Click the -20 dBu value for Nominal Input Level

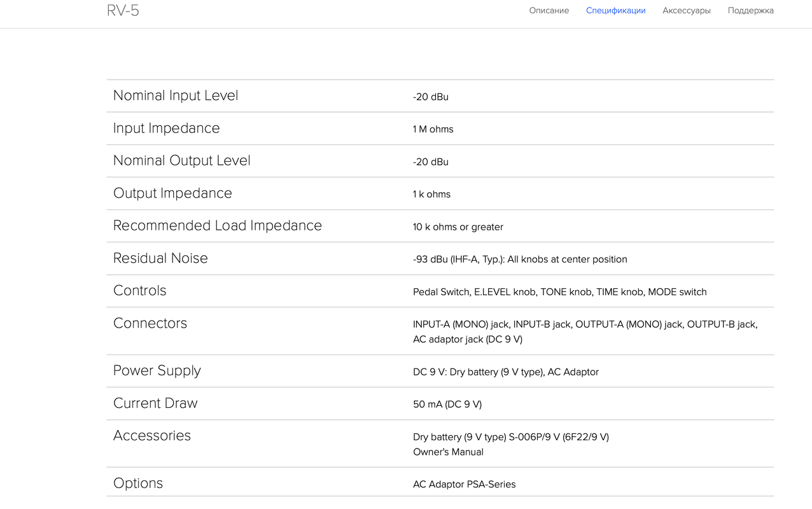pyautogui.click(x=431, y=97)
